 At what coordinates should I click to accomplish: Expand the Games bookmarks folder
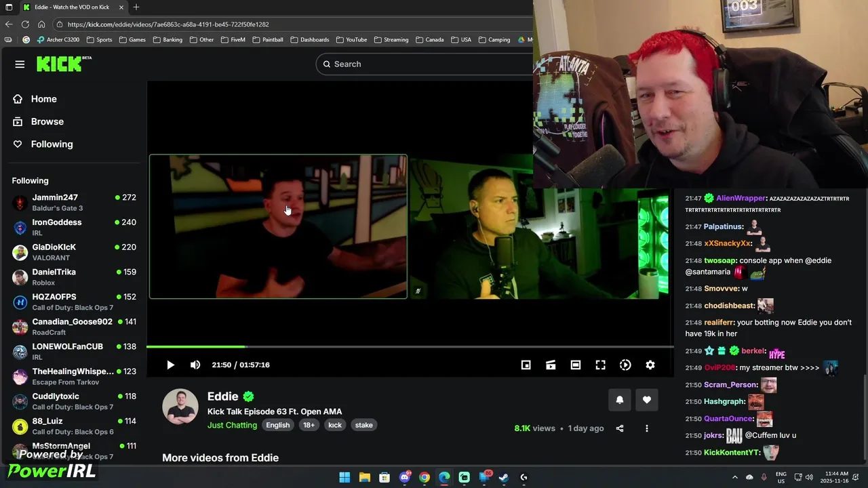pos(132,40)
